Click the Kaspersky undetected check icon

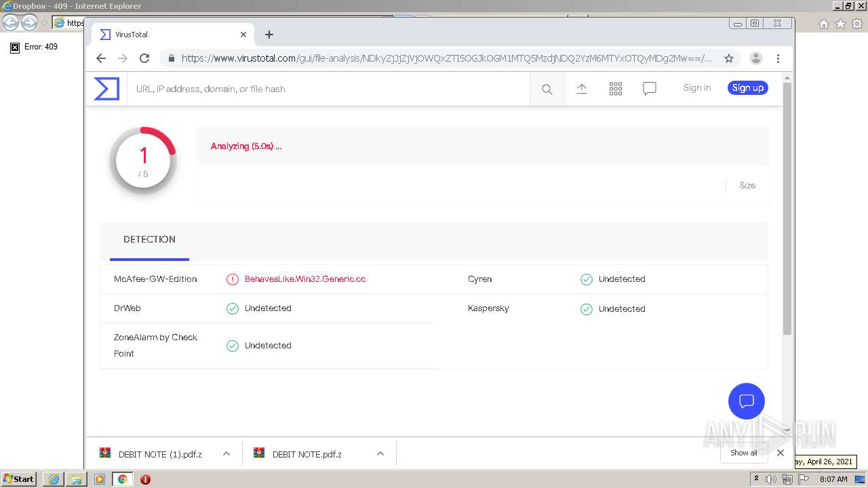587,309
